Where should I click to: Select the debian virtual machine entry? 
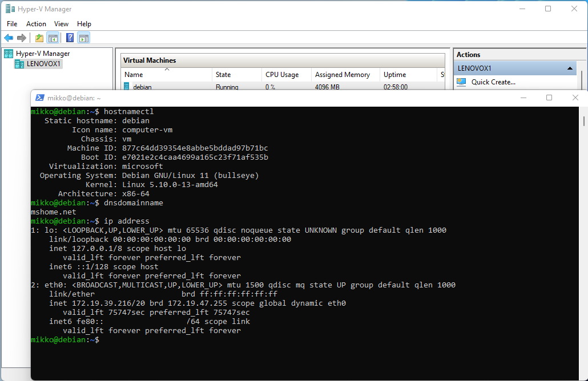(x=142, y=87)
